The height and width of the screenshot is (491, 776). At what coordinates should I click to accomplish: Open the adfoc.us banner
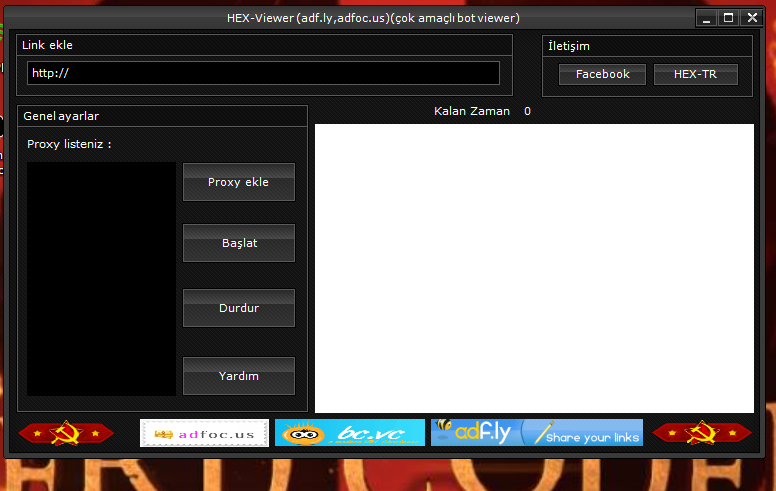coord(204,433)
